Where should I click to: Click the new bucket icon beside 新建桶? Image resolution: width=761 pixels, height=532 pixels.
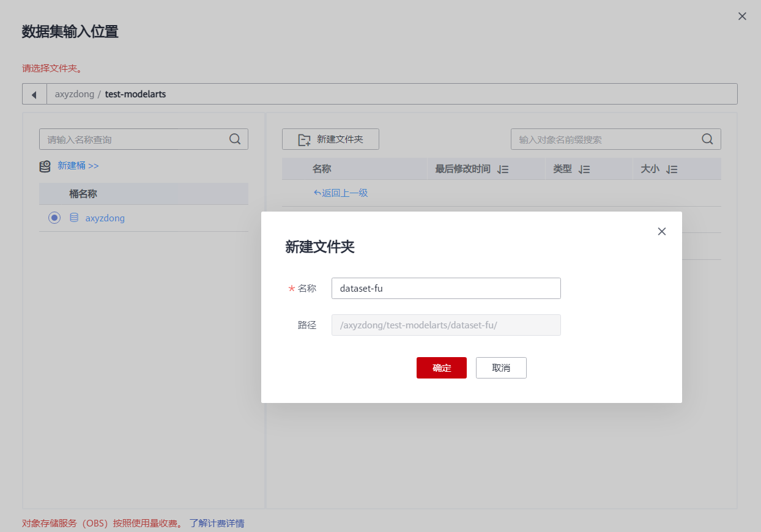point(45,166)
